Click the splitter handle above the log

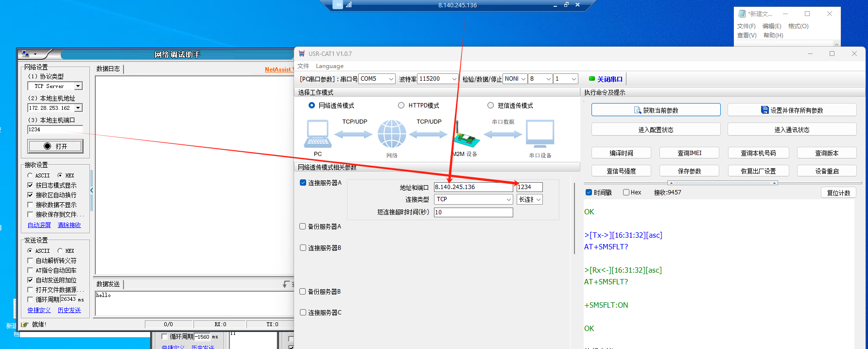pyautogui.click(x=723, y=183)
